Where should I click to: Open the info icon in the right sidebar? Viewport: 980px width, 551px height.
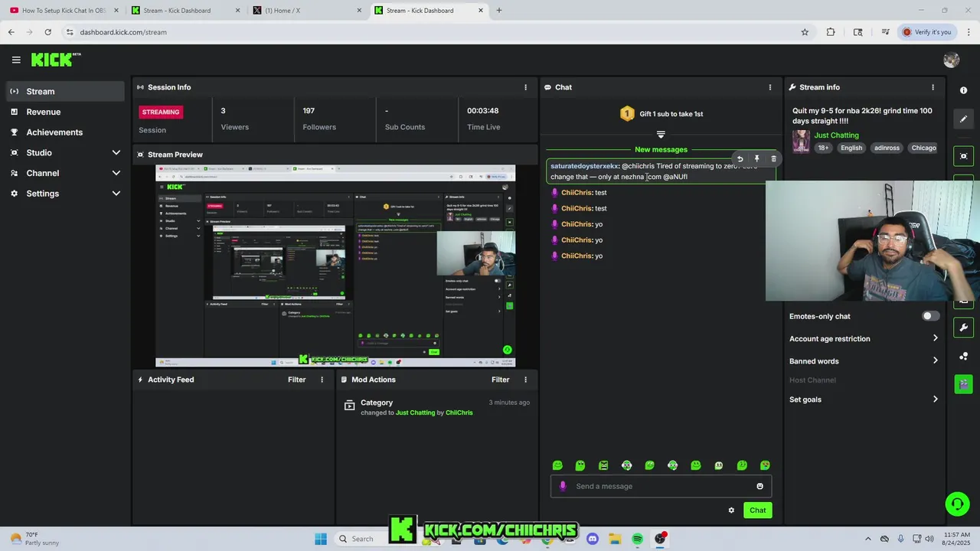(963, 90)
